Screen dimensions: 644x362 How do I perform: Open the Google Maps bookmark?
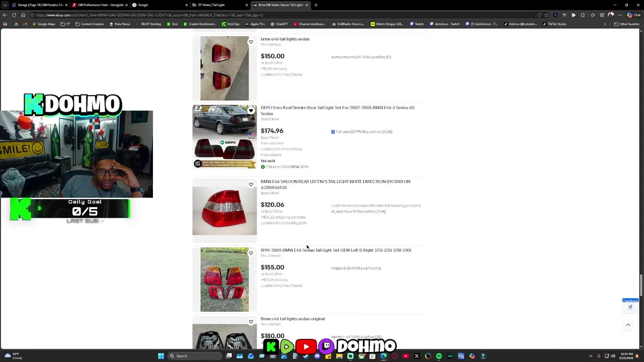click(x=44, y=24)
